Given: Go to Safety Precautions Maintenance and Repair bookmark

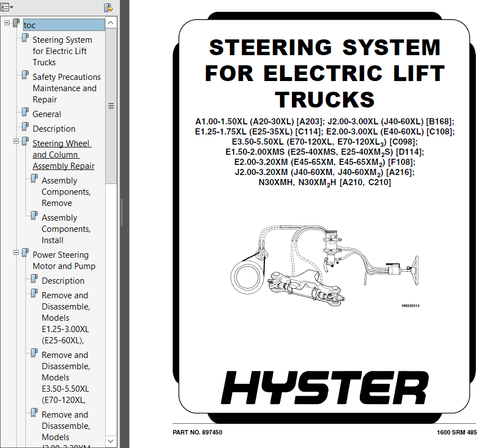Looking at the screenshot, I should tap(66, 88).
